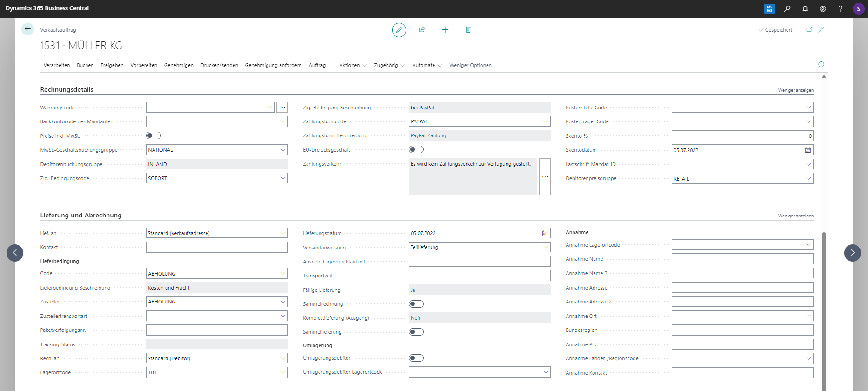The width and height of the screenshot is (868, 391).
Task: Open the notifications bell icon
Action: 805,8
